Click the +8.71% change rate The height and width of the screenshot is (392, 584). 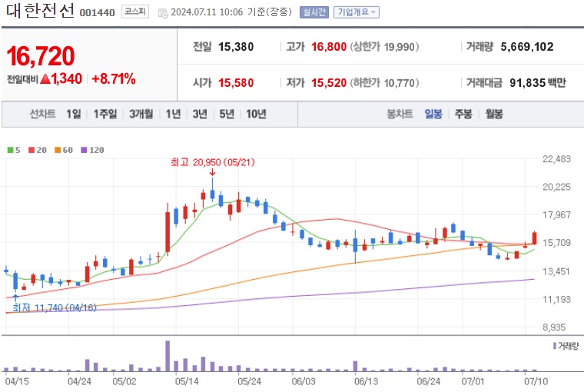click(114, 78)
